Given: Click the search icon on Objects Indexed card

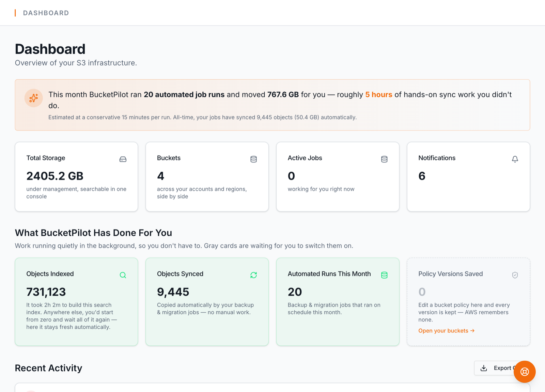Looking at the screenshot, I should (123, 275).
